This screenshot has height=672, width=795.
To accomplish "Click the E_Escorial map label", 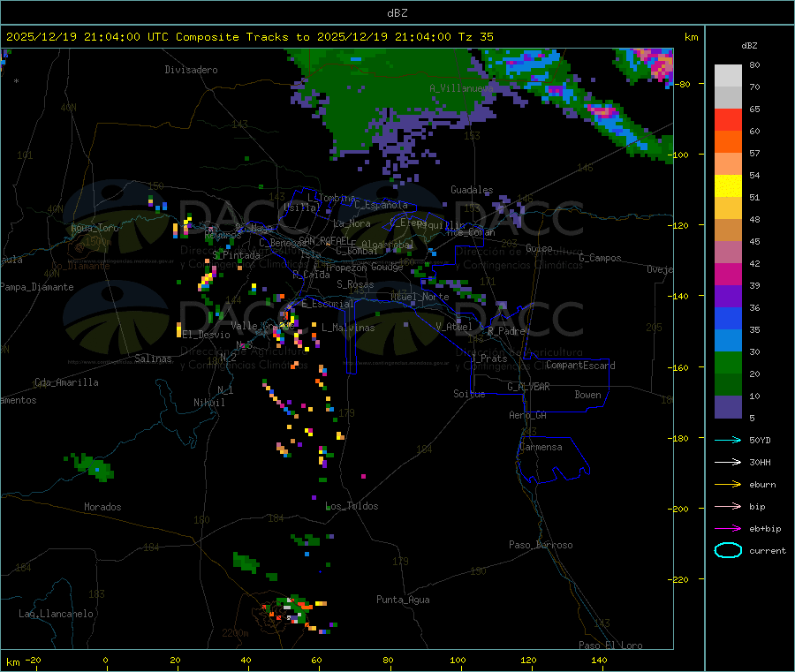I will (x=328, y=304).
